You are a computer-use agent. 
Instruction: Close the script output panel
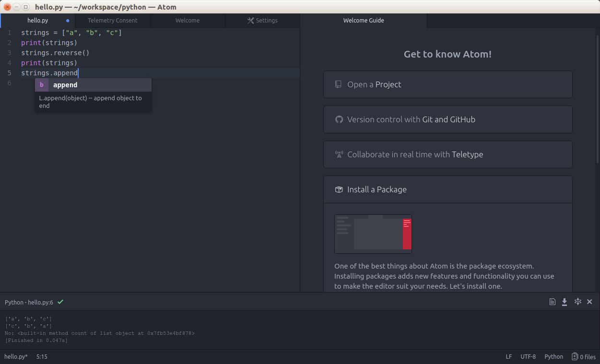click(589, 302)
